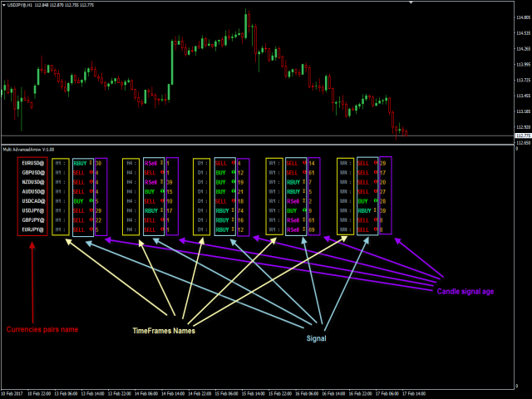Click the icon beside USDJPY H4 RBUY

click(x=162, y=210)
